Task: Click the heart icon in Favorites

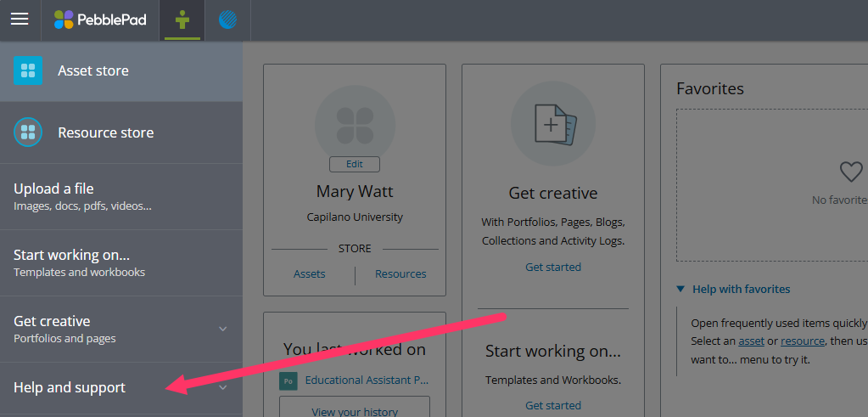Action: (850, 172)
